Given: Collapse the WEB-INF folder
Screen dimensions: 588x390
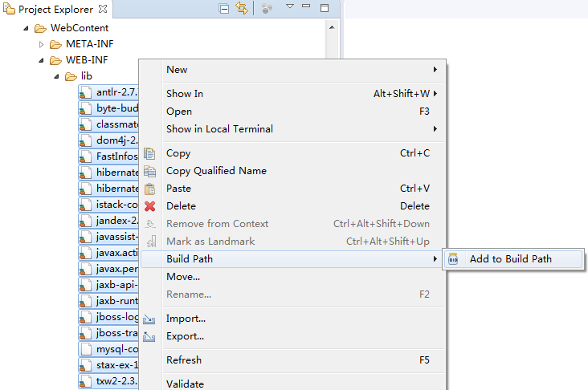Looking at the screenshot, I should [41, 60].
